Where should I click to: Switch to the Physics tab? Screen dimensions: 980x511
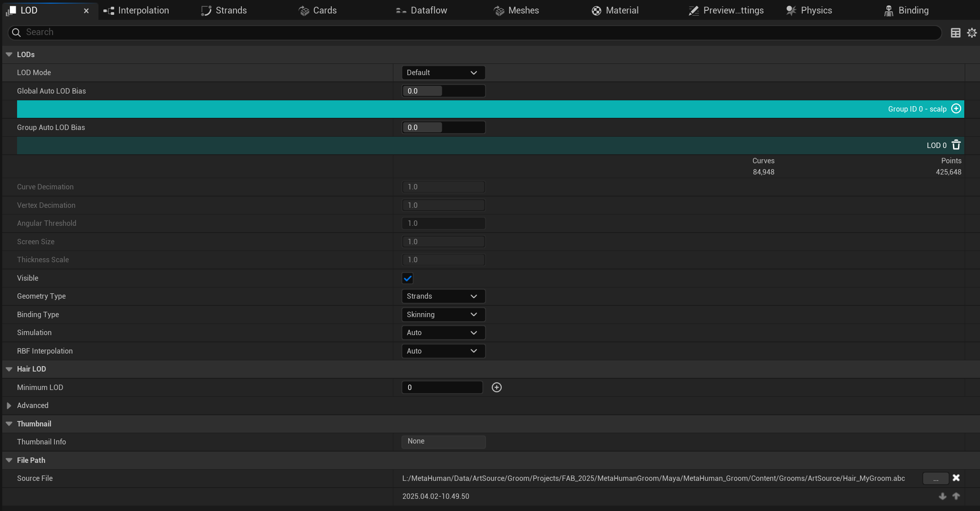point(809,11)
